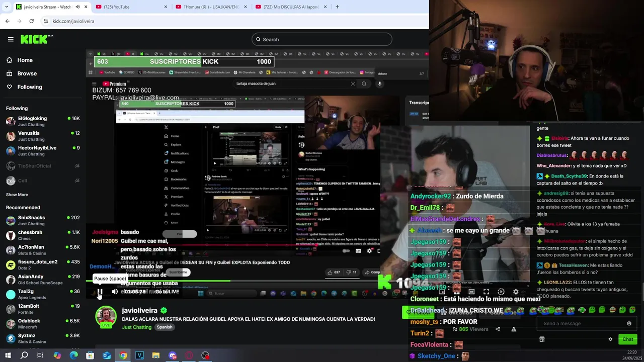
Task: Open Outlook from the taskbar
Action: tap(107, 355)
